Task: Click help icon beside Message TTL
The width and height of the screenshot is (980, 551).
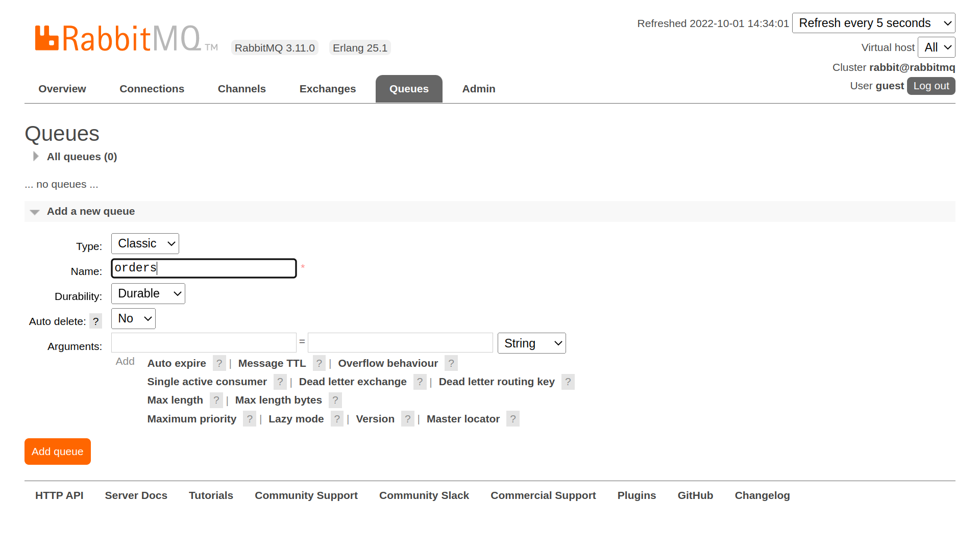Action: (x=319, y=363)
